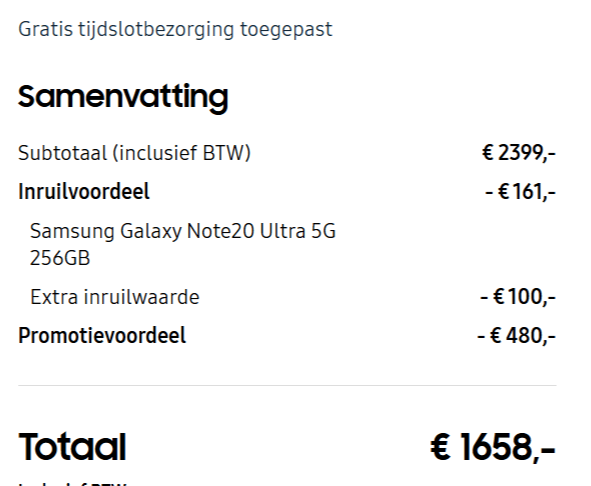
Task: Click Gratis tijdslotbezorging toegepast message
Action: click(x=175, y=29)
